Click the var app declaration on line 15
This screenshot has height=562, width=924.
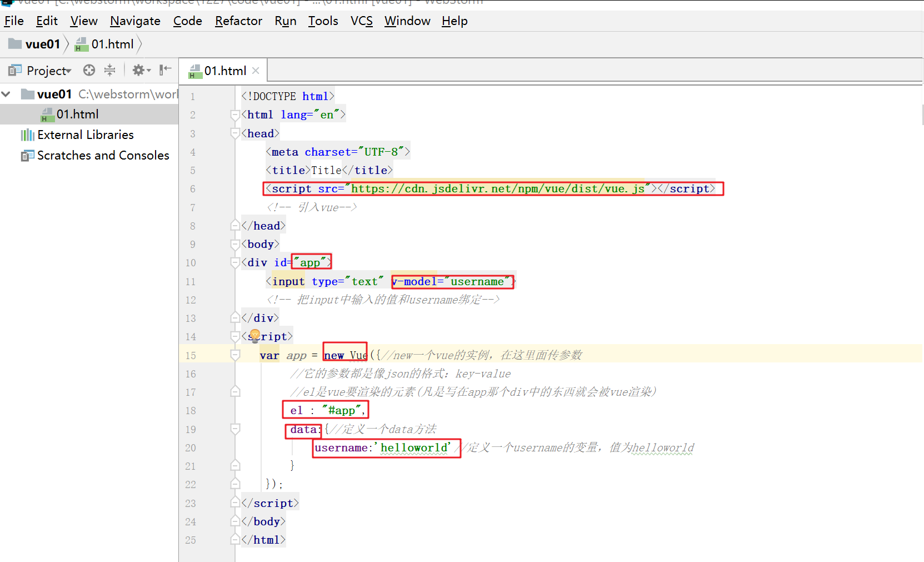(283, 355)
